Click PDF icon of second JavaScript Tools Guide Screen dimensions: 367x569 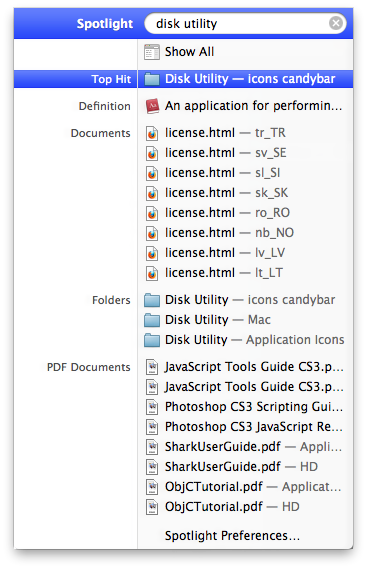point(152,387)
